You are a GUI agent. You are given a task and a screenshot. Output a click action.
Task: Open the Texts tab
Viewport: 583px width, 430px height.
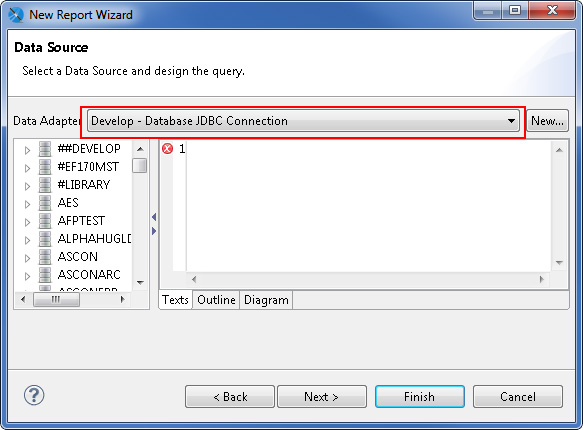175,300
